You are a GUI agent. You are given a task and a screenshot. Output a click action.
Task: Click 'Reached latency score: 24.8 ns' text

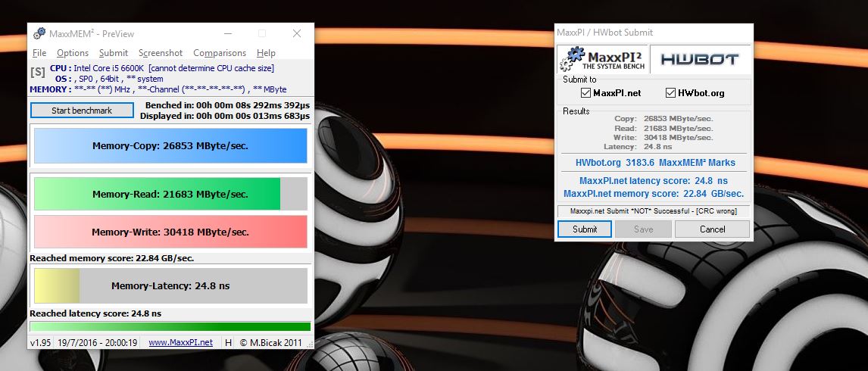click(95, 313)
